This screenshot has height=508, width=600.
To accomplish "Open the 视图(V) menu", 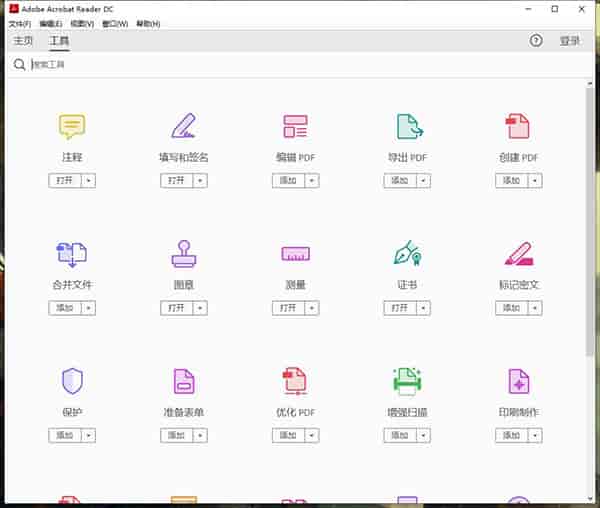I will 83,23.
